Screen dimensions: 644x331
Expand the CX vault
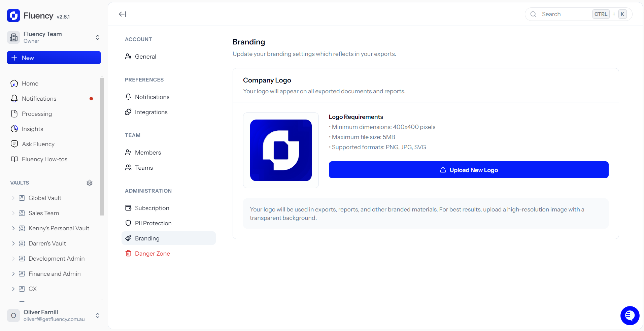(x=13, y=289)
